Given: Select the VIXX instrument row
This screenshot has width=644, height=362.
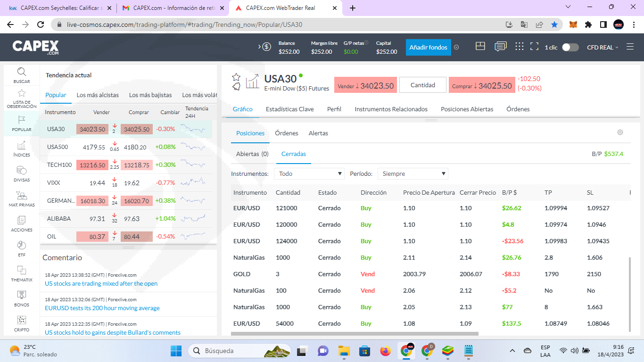Looking at the screenshot, I should 126,182.
